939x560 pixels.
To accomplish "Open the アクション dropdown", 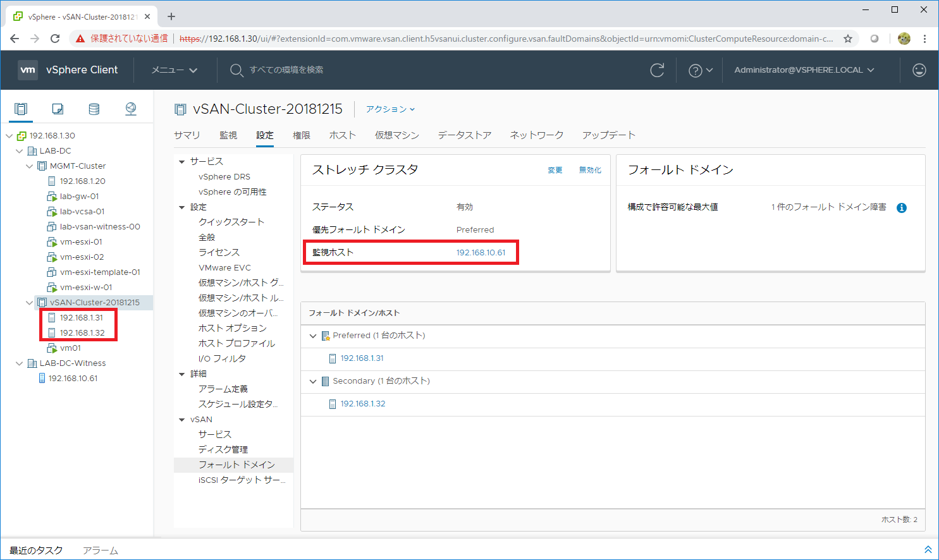I will [x=390, y=109].
